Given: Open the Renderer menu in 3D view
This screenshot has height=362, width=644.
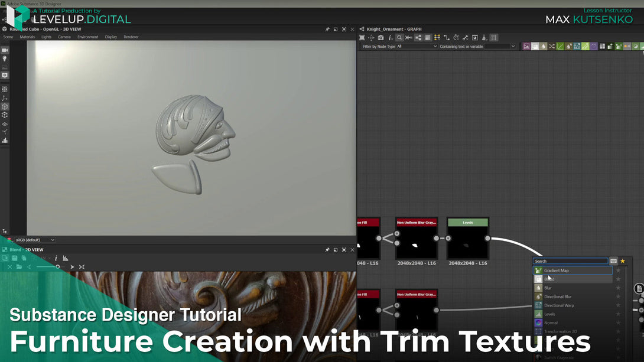Looking at the screenshot, I should 131,37.
